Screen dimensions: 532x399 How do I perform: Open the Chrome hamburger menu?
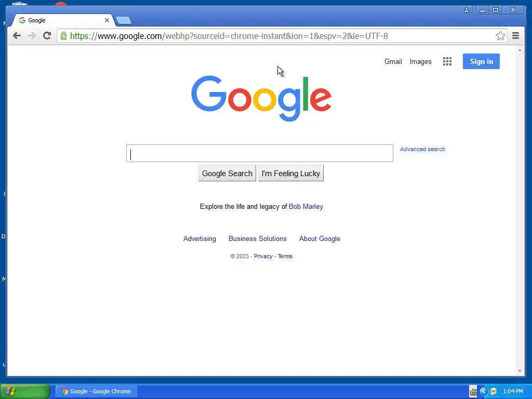click(515, 36)
